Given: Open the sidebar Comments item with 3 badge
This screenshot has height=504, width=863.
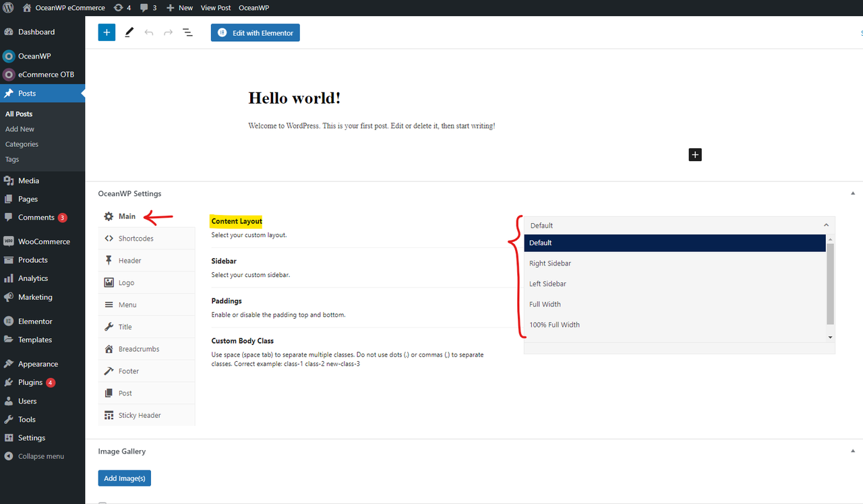Looking at the screenshot, I should pos(42,217).
